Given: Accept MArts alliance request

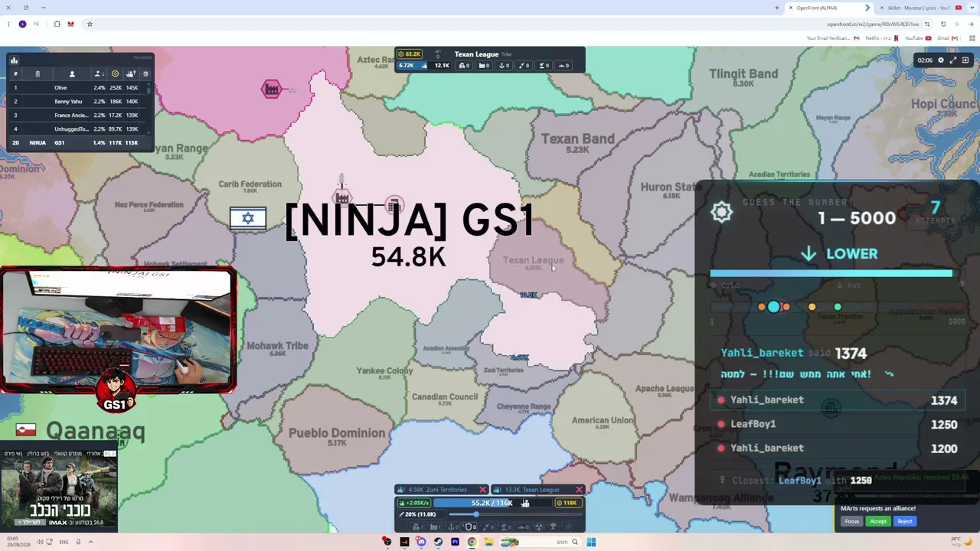Looking at the screenshot, I should (878, 521).
